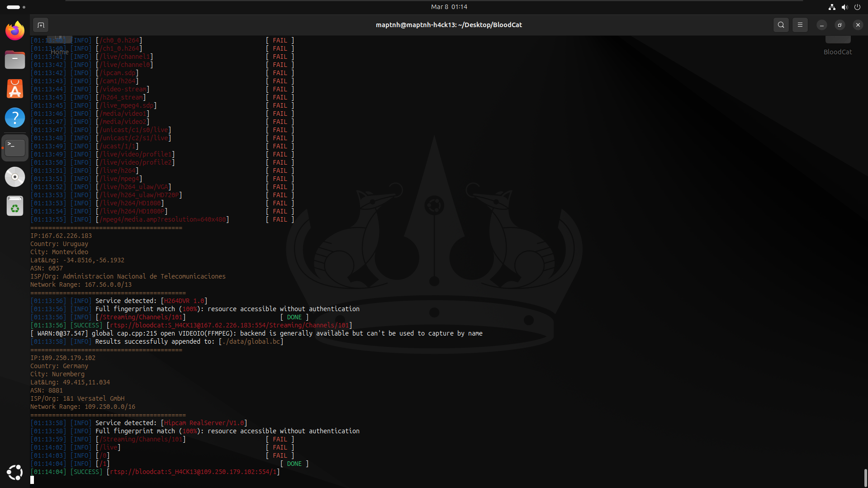This screenshot has width=868, height=488.
Task: Open Firefox from the dock
Action: [x=15, y=31]
